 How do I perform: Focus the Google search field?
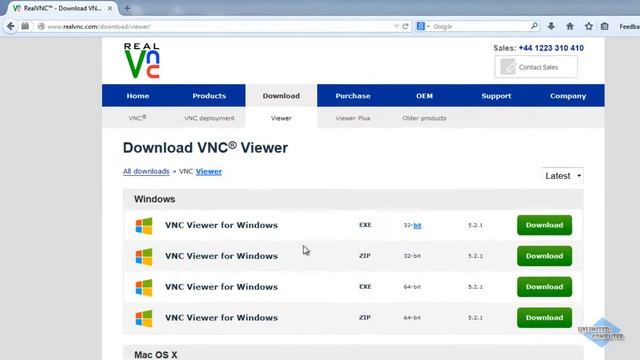tap(480, 27)
